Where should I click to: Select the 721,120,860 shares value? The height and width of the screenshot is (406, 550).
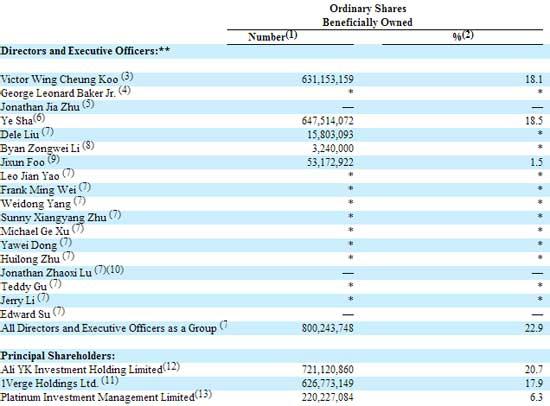[328, 370]
